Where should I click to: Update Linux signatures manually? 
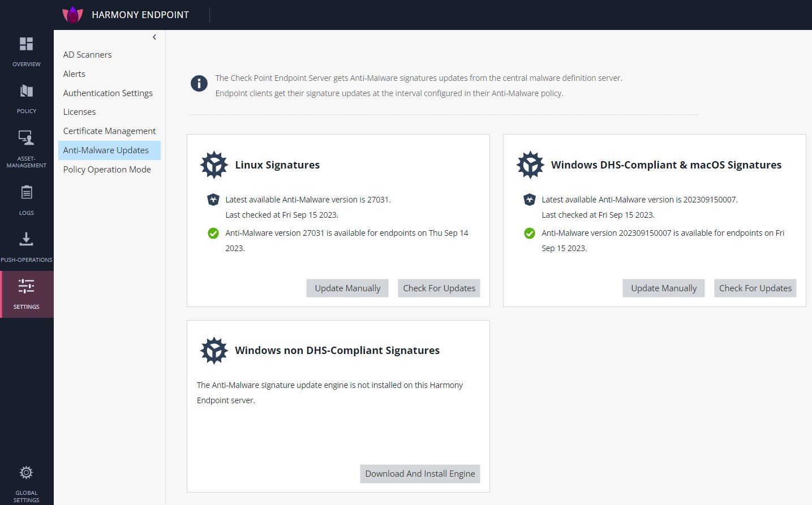(347, 288)
